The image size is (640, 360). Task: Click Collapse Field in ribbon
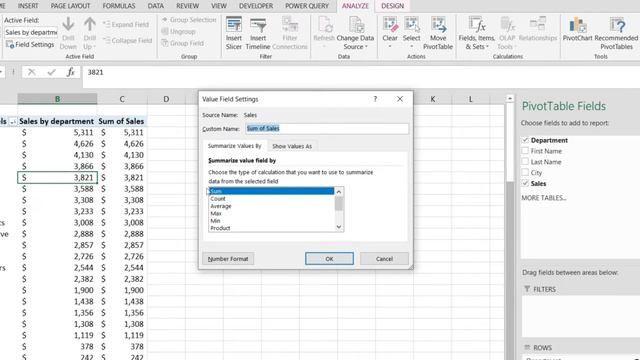[x=128, y=40]
